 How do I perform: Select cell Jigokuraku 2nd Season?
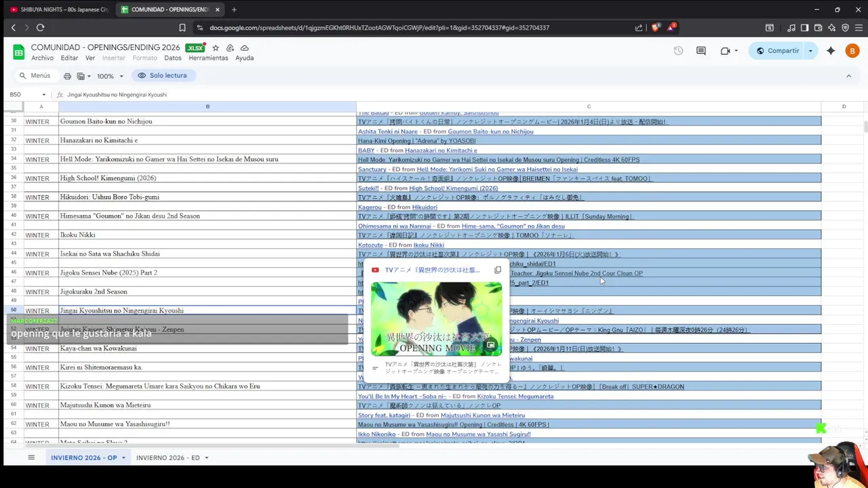pyautogui.click(x=208, y=291)
